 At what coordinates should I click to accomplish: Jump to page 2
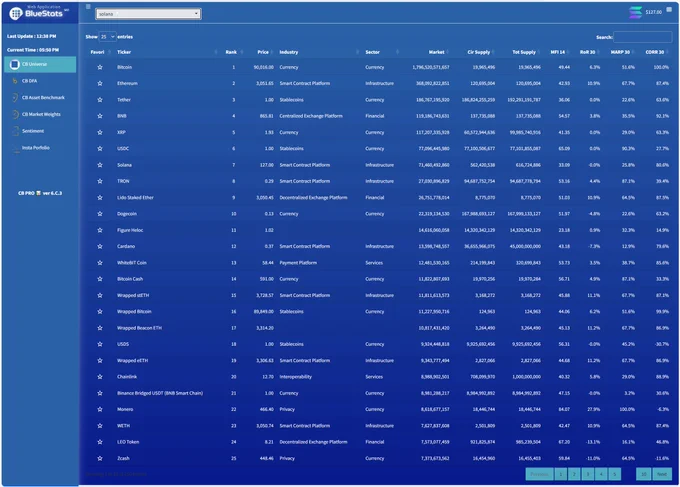[x=574, y=474]
